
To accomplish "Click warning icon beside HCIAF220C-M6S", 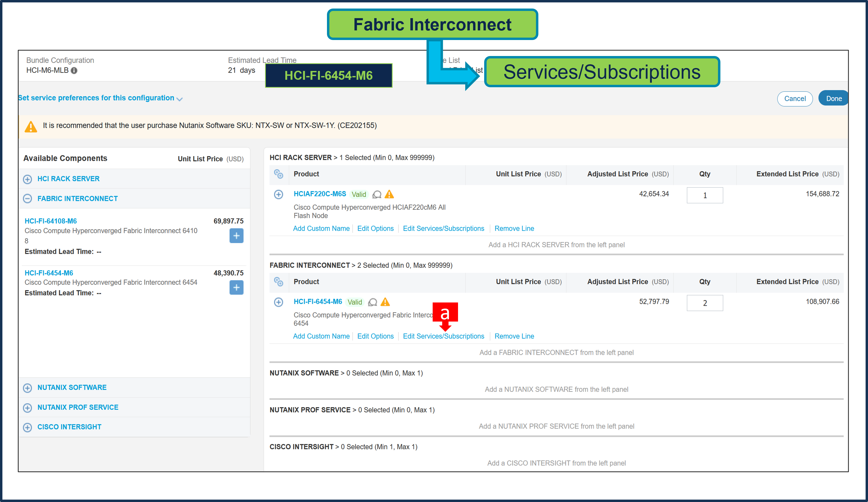I will point(389,194).
